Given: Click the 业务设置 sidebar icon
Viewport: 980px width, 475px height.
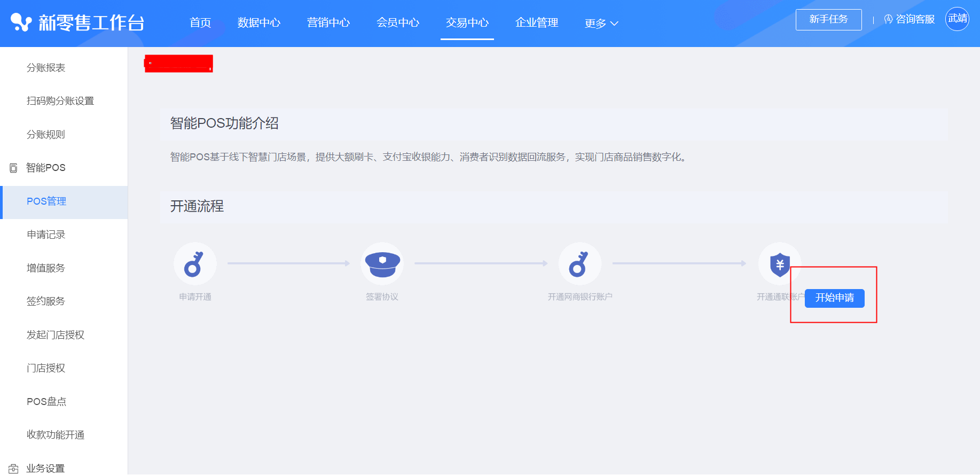Looking at the screenshot, I should (13, 469).
